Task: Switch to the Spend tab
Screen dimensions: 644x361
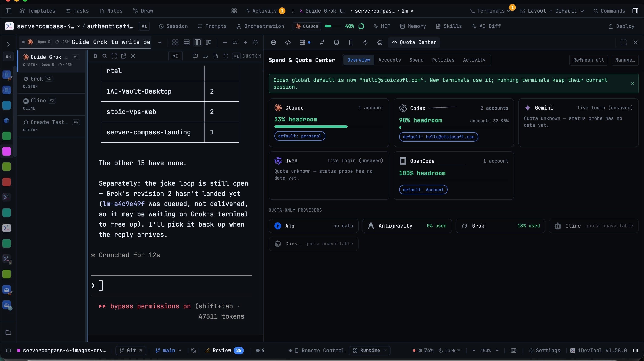Action: coord(417,60)
